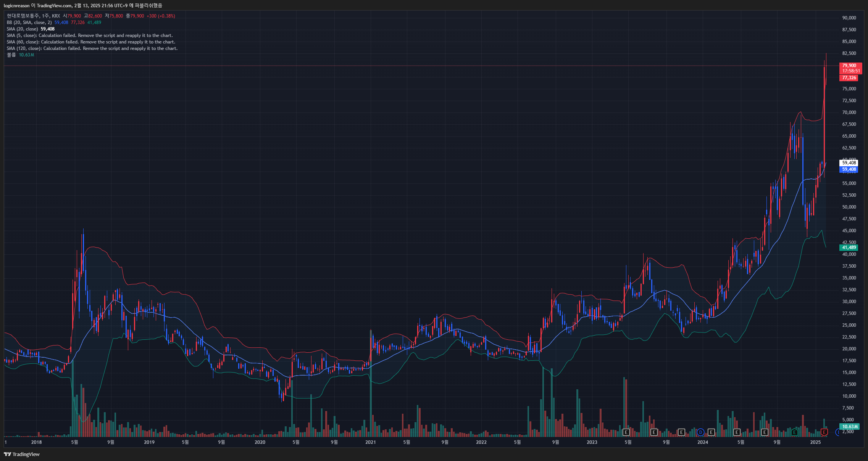Screen dimensions: 868x461
Task: Click the blue D dividend marker near 2024
Action: pyautogui.click(x=700, y=432)
